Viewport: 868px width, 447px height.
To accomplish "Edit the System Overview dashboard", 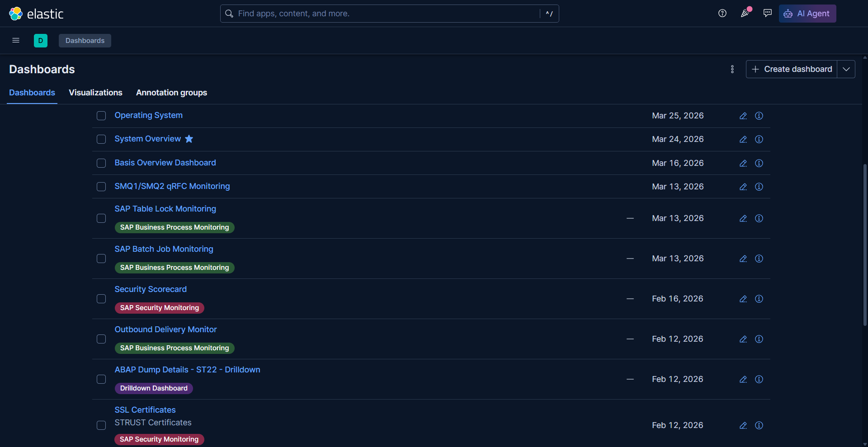I will tap(743, 139).
